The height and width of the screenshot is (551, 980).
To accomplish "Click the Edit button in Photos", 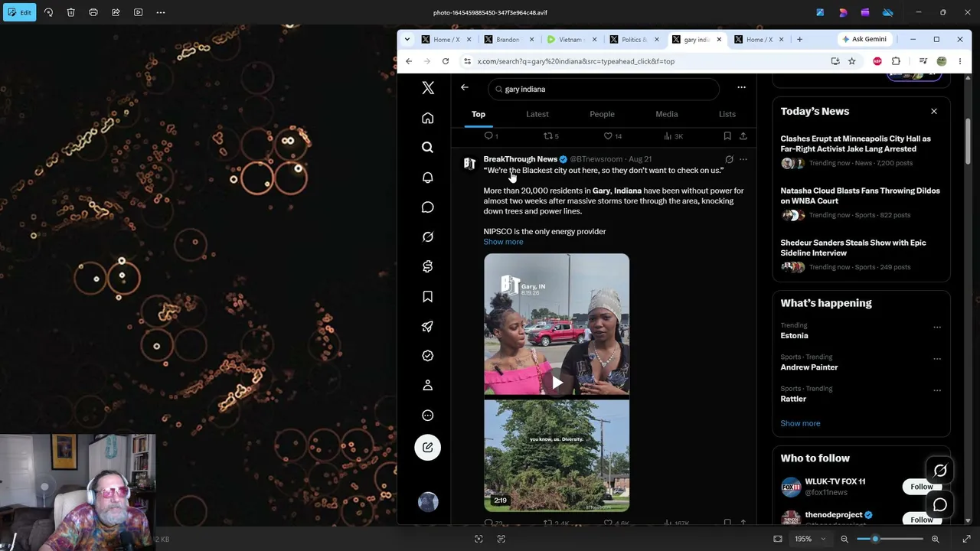I will 18,12.
